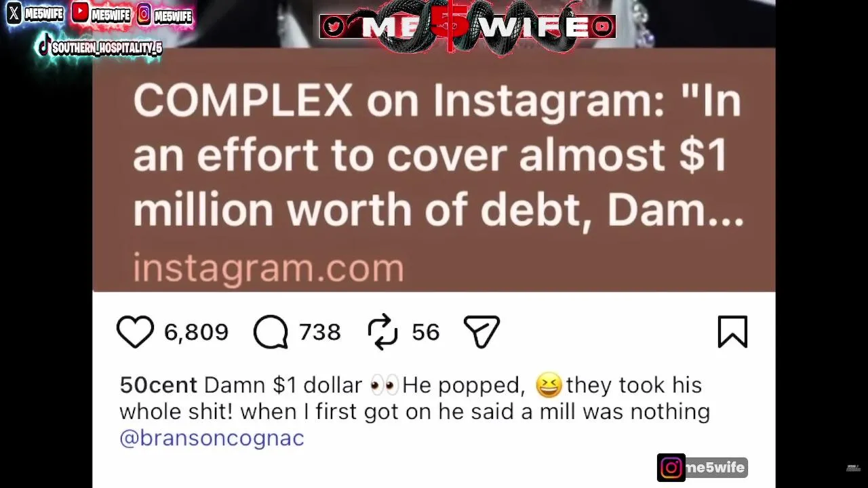This screenshot has width=868, height=488.
Task: Open the instagram.com link preview
Action: pyautogui.click(x=269, y=267)
